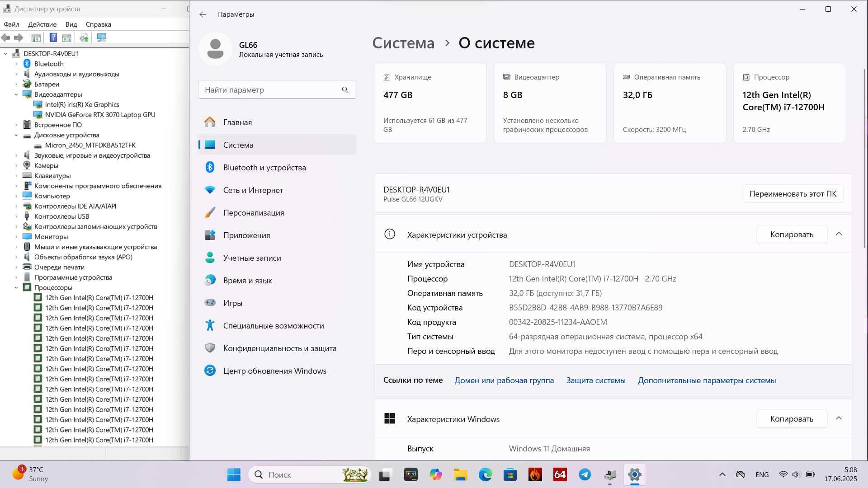This screenshot has width=868, height=488.
Task: Open Bluetooth и устройства settings
Action: [277, 168]
